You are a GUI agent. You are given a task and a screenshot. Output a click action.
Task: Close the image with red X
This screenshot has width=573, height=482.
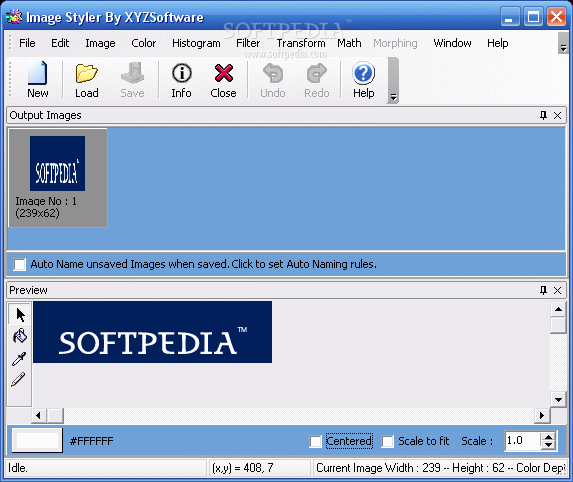(223, 80)
